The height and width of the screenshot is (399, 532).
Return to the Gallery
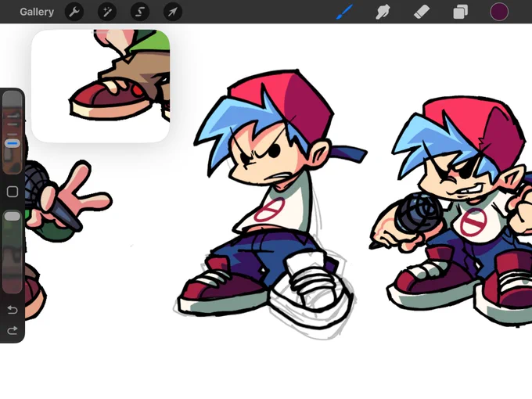point(37,12)
